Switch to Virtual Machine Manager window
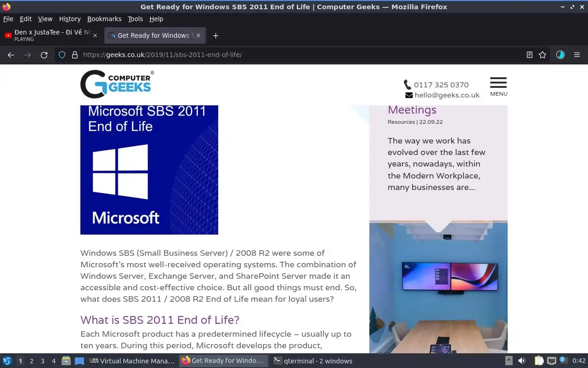The height and width of the screenshot is (368, 588). [132, 361]
